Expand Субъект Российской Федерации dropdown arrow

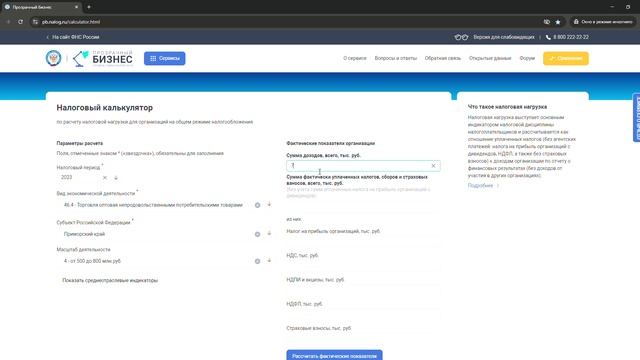tap(269, 233)
